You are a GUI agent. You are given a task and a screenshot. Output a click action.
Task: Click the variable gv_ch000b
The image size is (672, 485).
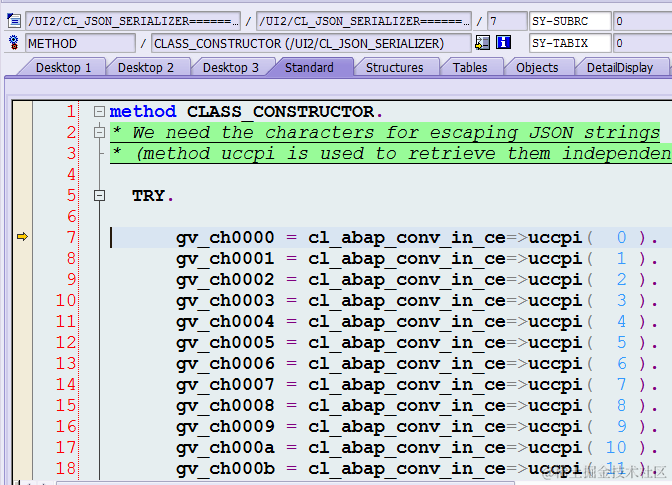(225, 469)
